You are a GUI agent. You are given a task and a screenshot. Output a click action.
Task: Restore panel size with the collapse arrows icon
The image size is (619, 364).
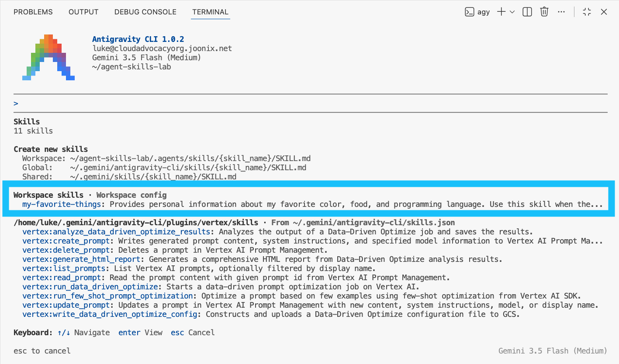pos(587,12)
